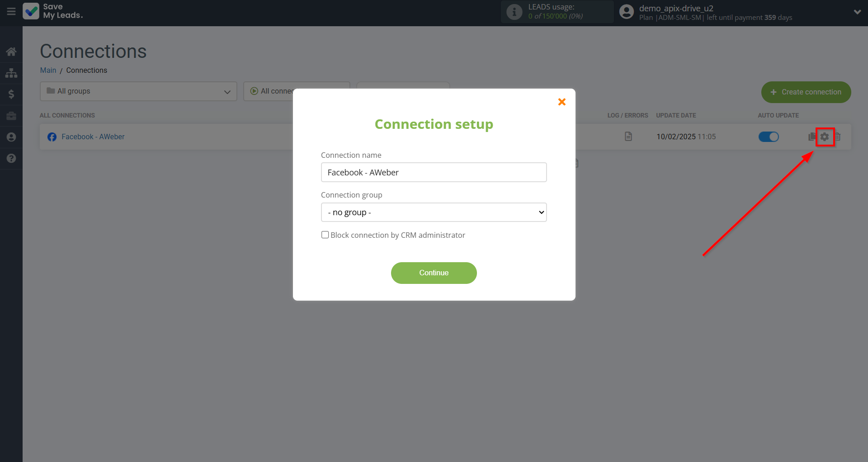Viewport: 868px width, 462px height.
Task: Click the briefcase icon in sidebar
Action: (11, 116)
